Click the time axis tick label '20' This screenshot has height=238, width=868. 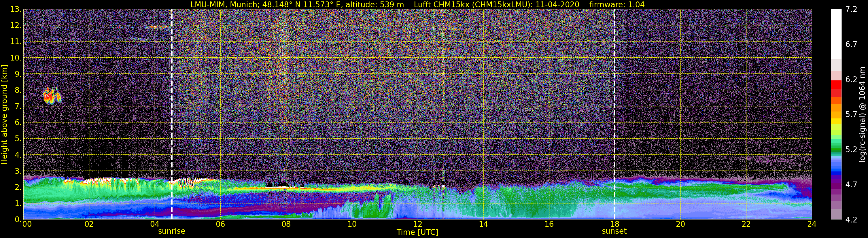click(x=680, y=224)
